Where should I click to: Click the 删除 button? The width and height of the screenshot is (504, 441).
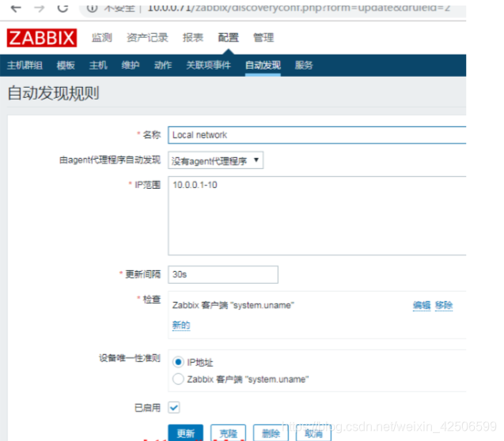(x=271, y=433)
